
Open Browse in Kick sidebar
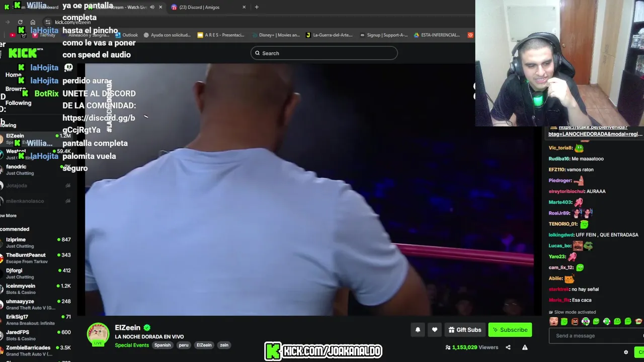[16, 89]
